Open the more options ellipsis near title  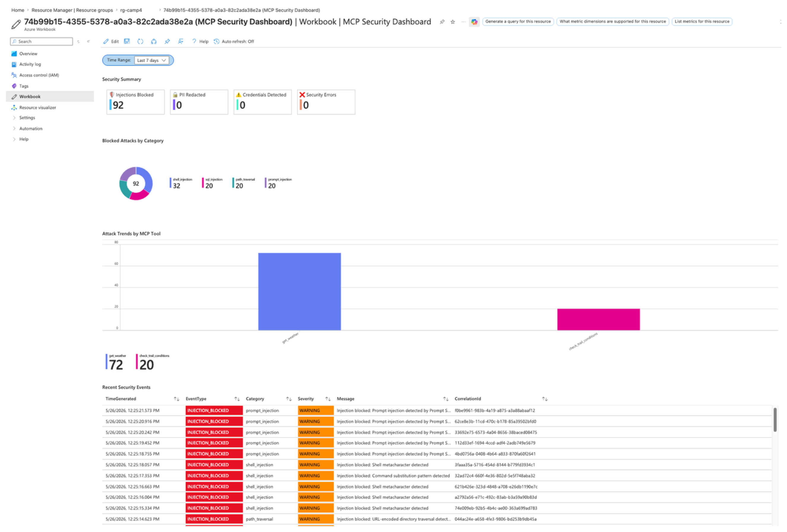coord(463,22)
